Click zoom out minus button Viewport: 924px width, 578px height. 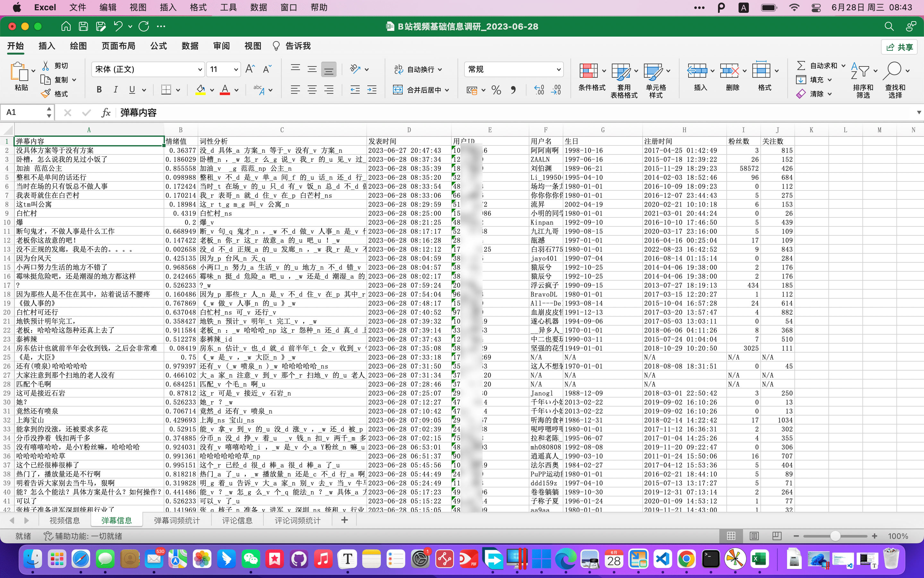(x=796, y=536)
